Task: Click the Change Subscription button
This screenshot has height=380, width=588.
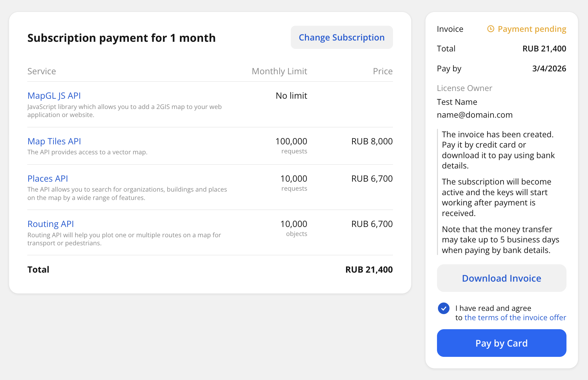Action: 341,38
